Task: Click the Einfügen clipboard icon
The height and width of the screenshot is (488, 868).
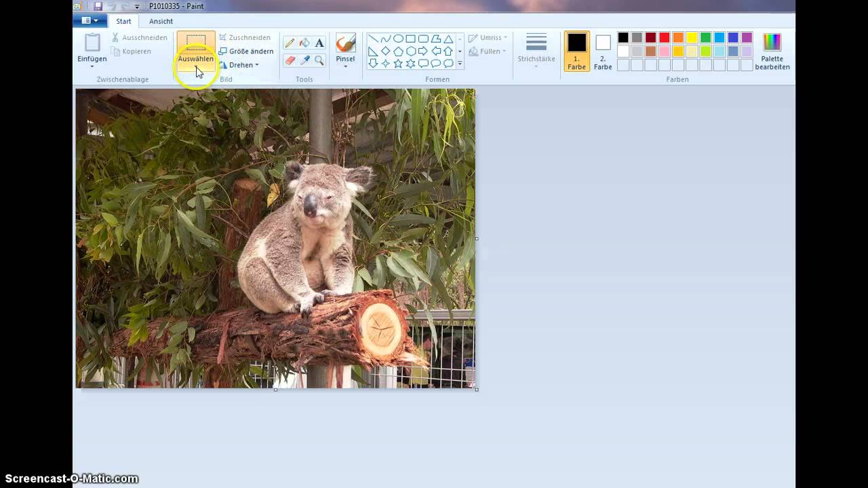Action: coord(92,43)
